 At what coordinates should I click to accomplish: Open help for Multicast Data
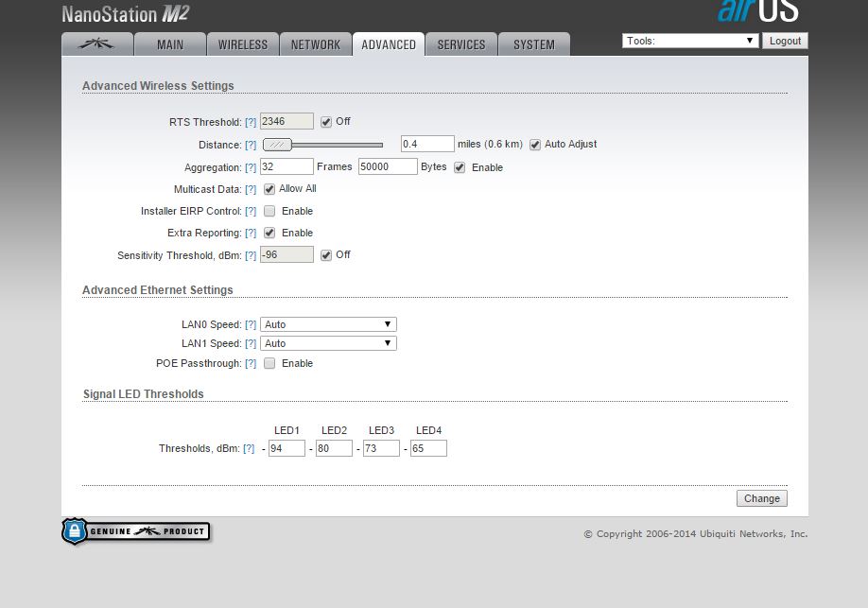[251, 189]
